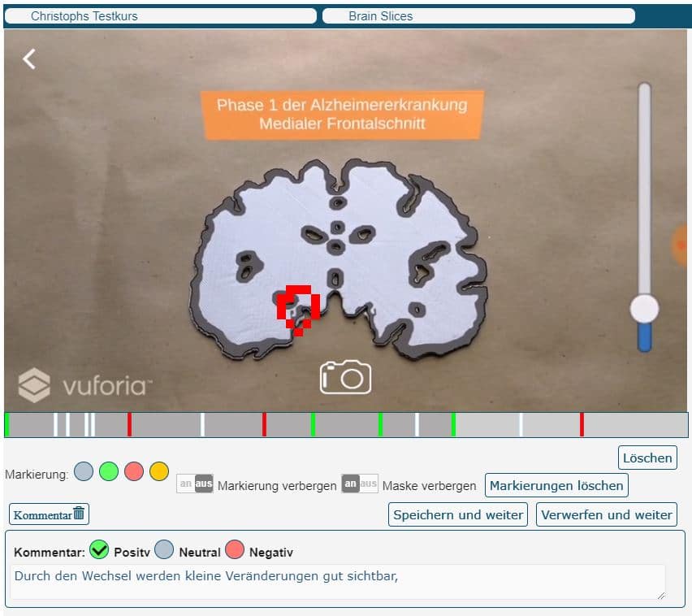Click the back arrow in the video

coord(29,59)
